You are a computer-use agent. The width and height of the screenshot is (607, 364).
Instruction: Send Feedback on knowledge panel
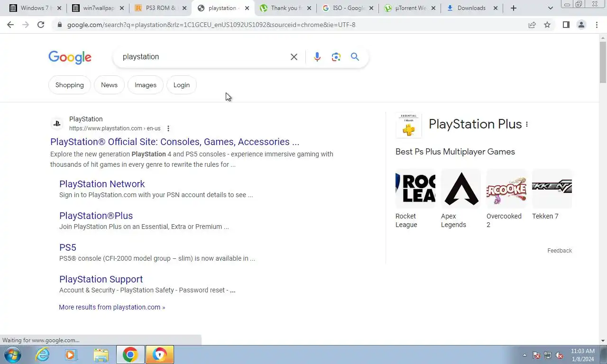point(560,251)
